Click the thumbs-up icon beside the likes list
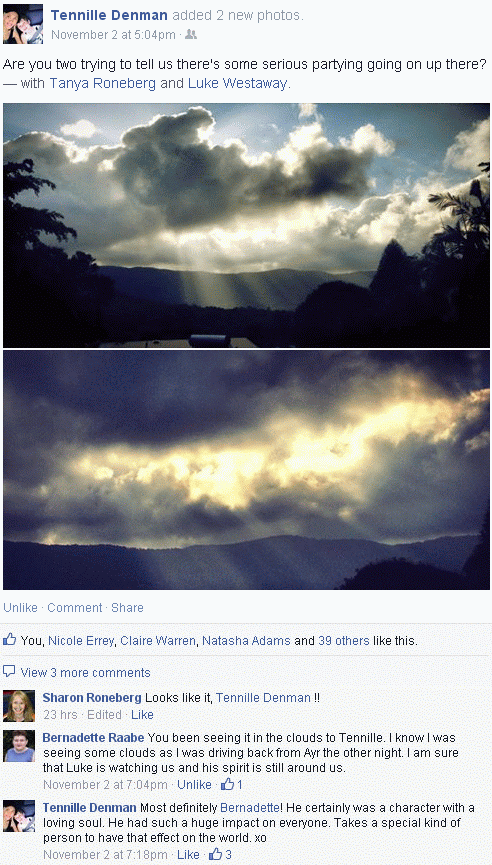This screenshot has width=492, height=865. (x=9, y=639)
